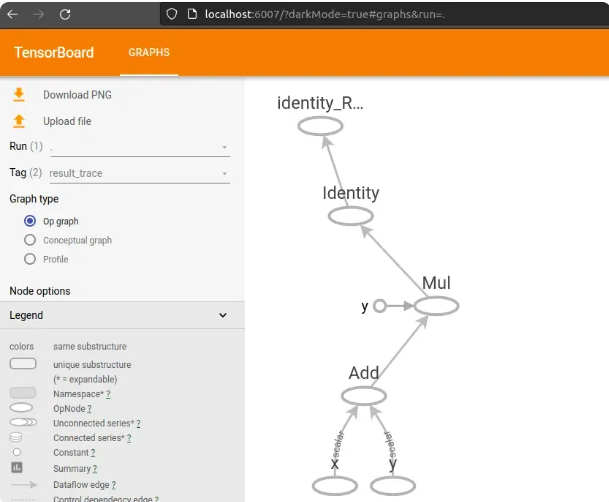
Task: Click the Constant circle legend icon
Action: [17, 452]
